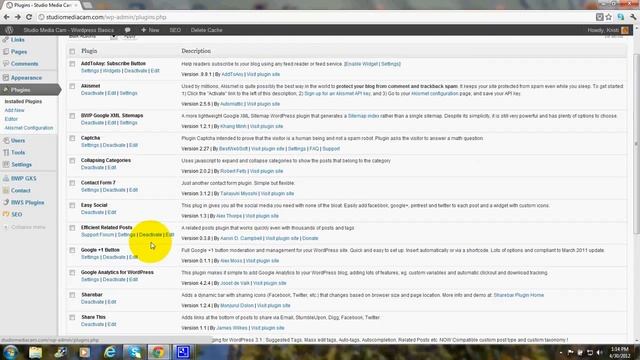Open Windows Explorer from the taskbar
The image size is (640, 360).
tap(36, 352)
